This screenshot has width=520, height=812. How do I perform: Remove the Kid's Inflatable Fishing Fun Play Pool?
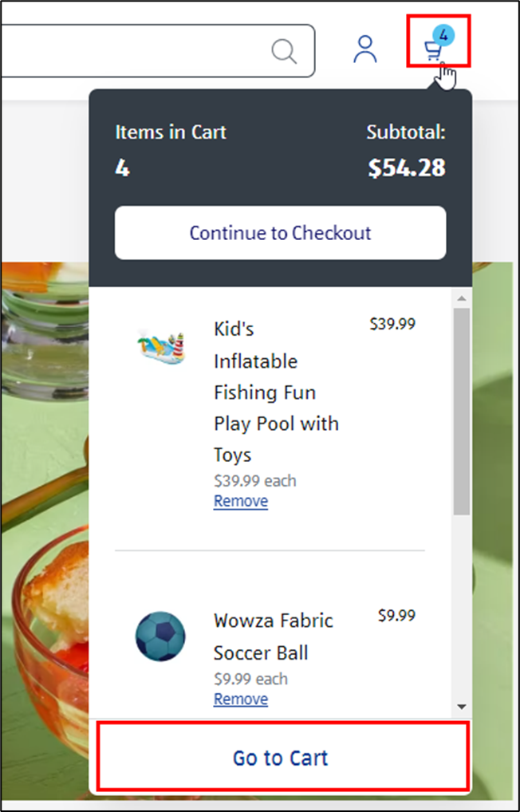[x=241, y=501]
